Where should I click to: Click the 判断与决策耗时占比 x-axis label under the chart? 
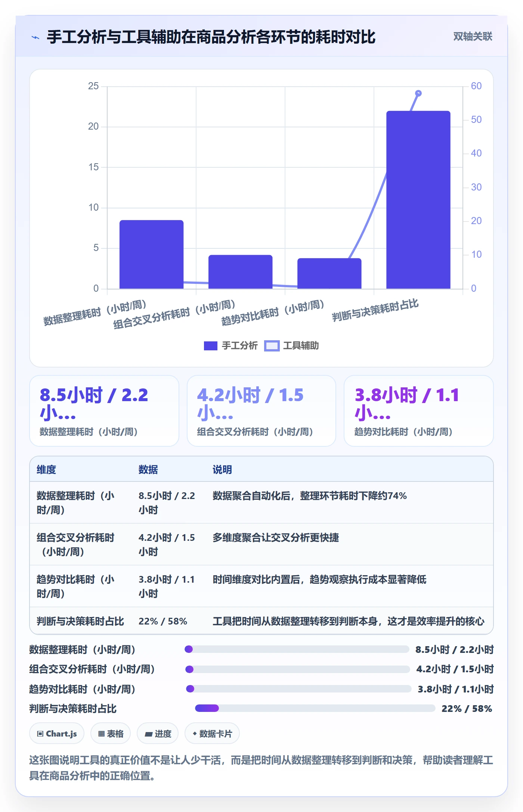(x=375, y=310)
